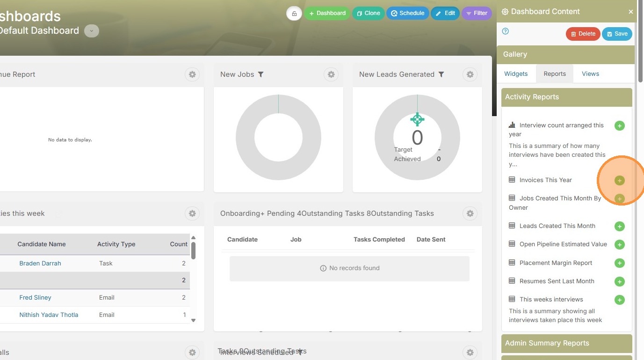The image size is (644, 360).
Task: Click the activities table scrollbar down arrow
Action: (x=194, y=321)
